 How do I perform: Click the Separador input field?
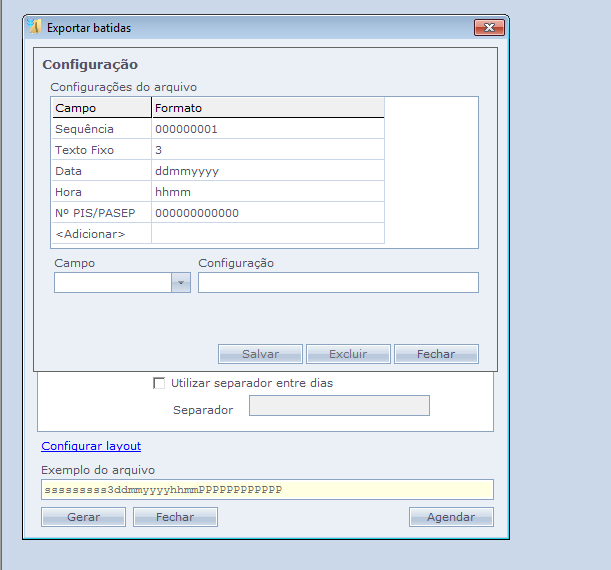click(x=339, y=405)
